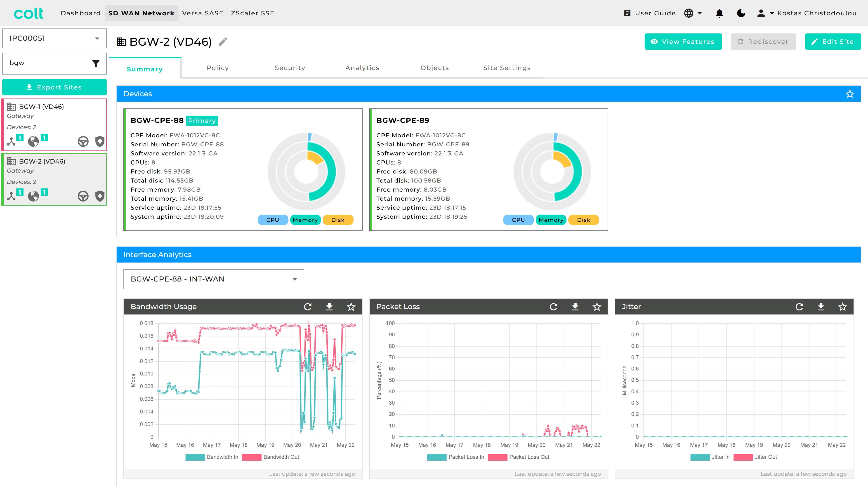The width and height of the screenshot is (868, 488).
Task: Open ZScaler SSE menu
Action: (x=252, y=13)
